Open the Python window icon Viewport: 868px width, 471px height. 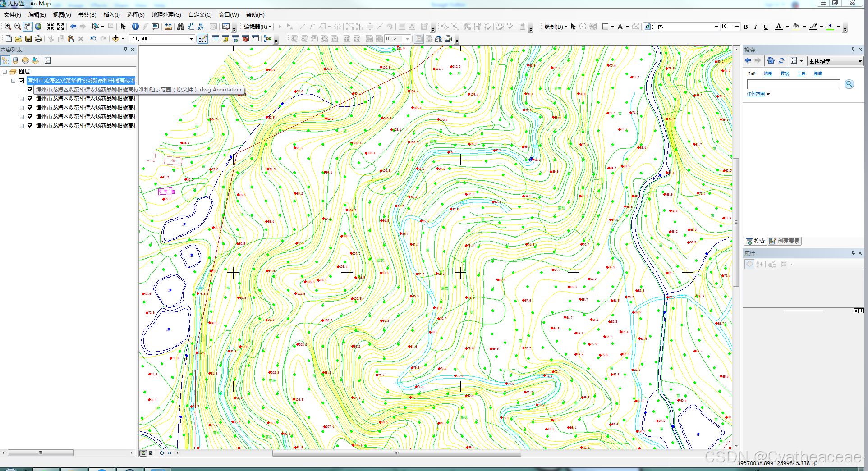255,39
